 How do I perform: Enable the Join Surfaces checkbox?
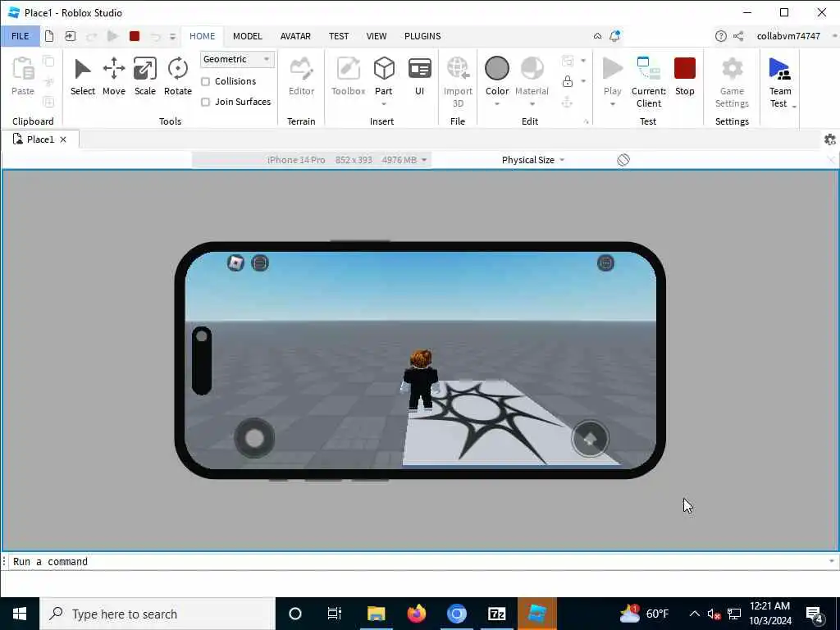point(205,102)
